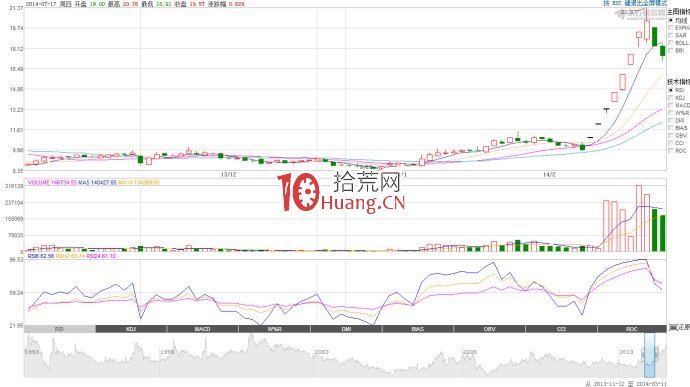Viewport: 690px width, 387px height.
Task: Click the 14/2 date label on price axis
Action: click(549, 174)
